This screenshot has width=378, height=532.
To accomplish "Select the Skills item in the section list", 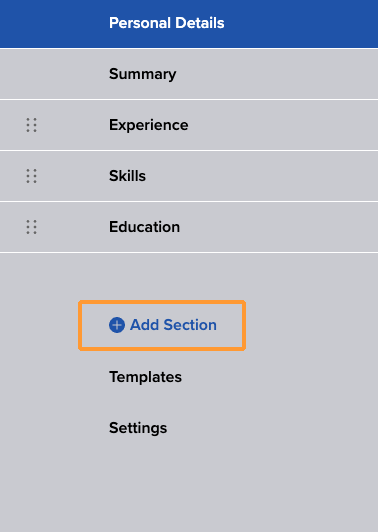I will (189, 176).
